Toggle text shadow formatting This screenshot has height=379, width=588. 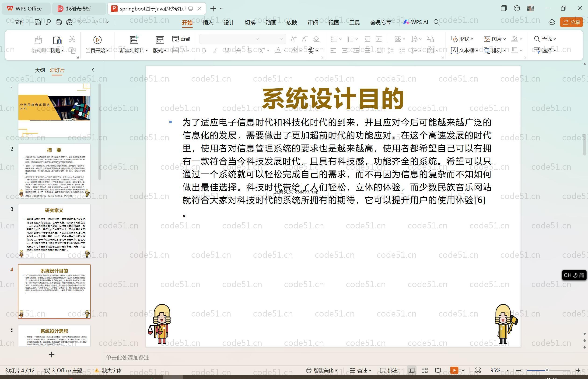click(x=249, y=50)
